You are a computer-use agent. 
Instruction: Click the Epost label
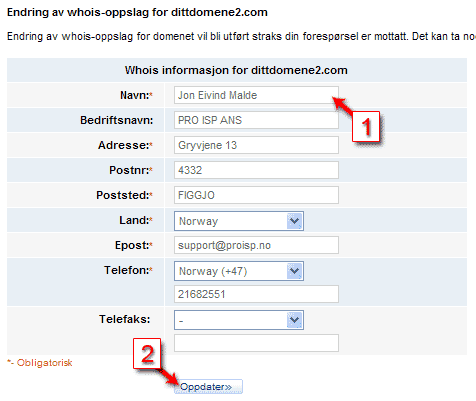pyautogui.click(x=132, y=245)
